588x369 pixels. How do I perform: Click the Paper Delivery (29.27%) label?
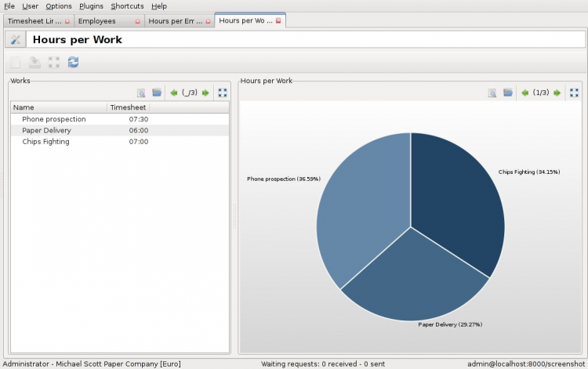click(450, 324)
